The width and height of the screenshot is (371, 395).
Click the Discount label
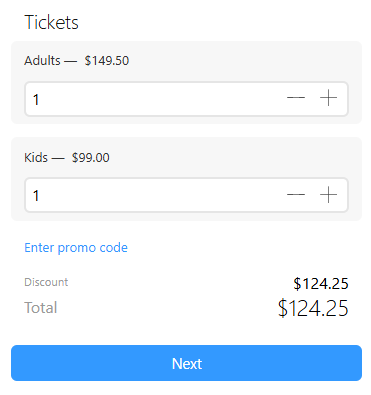46,282
